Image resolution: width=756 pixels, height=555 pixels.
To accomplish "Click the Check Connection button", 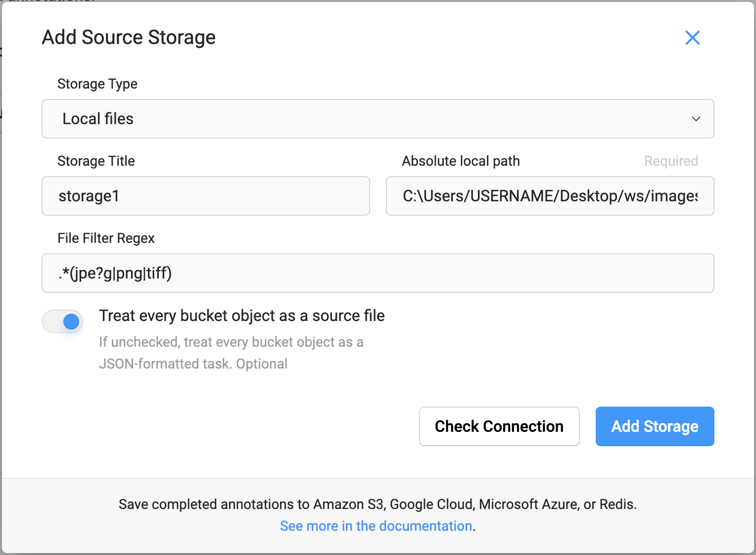I will [499, 426].
